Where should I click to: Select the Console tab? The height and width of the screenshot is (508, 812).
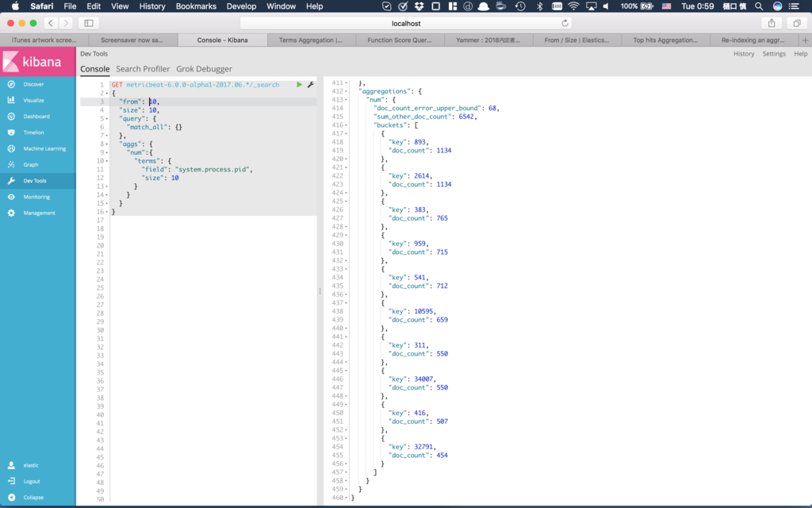pos(95,69)
